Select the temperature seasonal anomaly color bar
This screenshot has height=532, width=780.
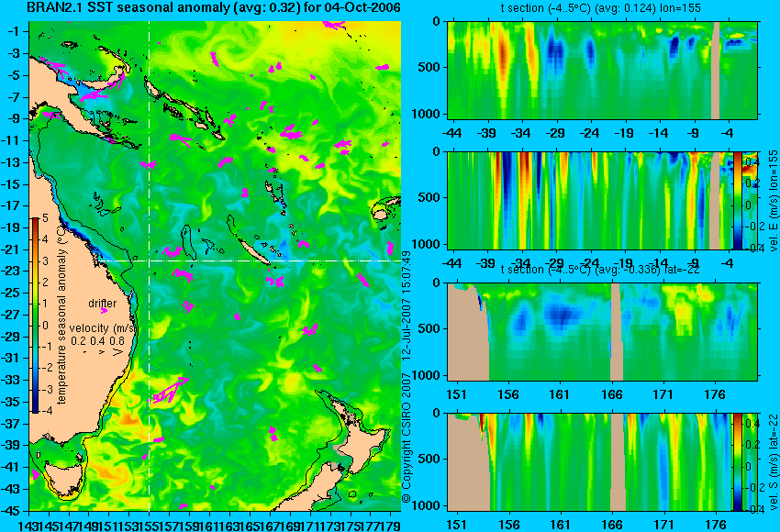click(x=35, y=316)
